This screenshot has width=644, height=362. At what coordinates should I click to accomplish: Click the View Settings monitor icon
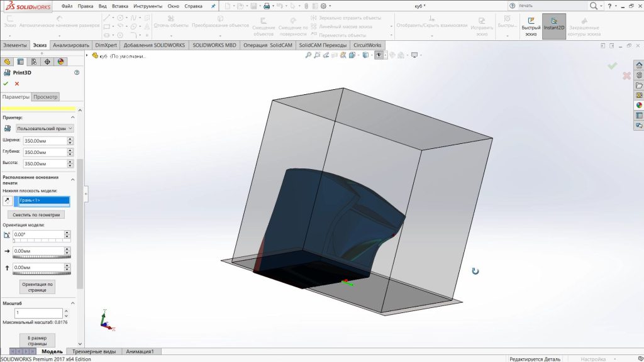coord(414,55)
